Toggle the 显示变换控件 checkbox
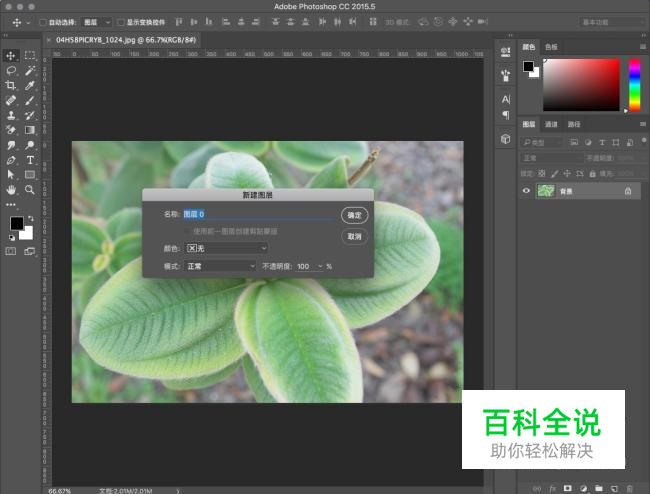650x494 pixels. [121, 22]
